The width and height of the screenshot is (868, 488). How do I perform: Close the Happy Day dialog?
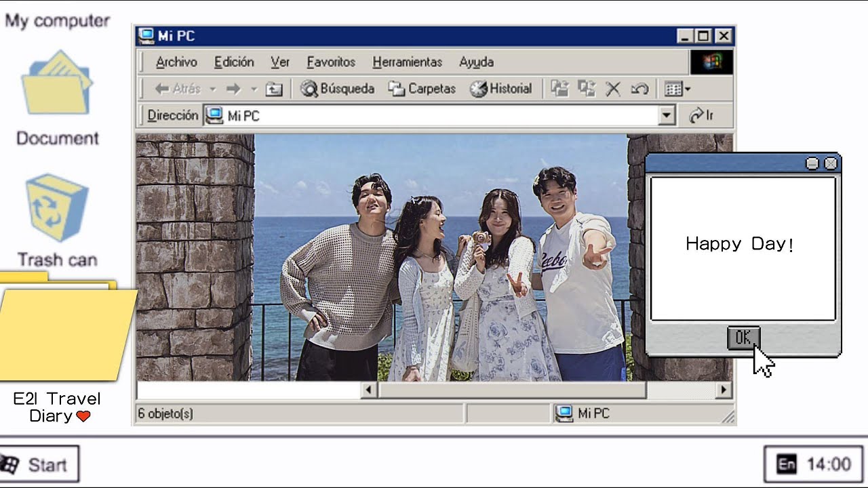831,163
